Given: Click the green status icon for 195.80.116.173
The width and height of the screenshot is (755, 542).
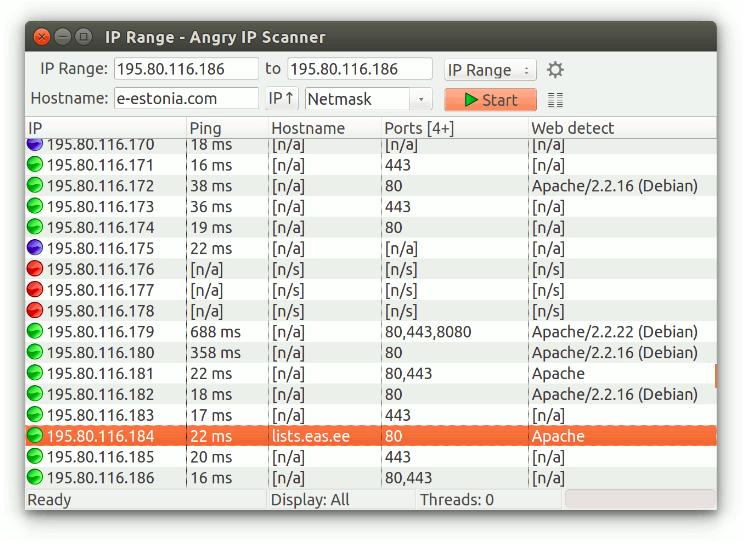Looking at the screenshot, I should point(35,206).
